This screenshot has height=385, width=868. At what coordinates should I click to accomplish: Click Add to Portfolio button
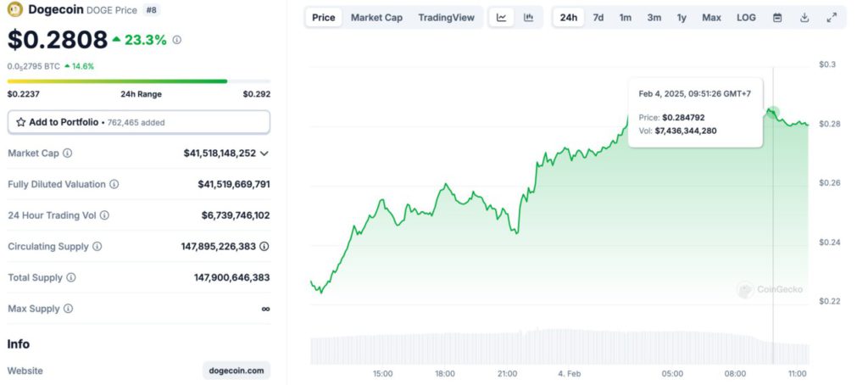pos(139,122)
